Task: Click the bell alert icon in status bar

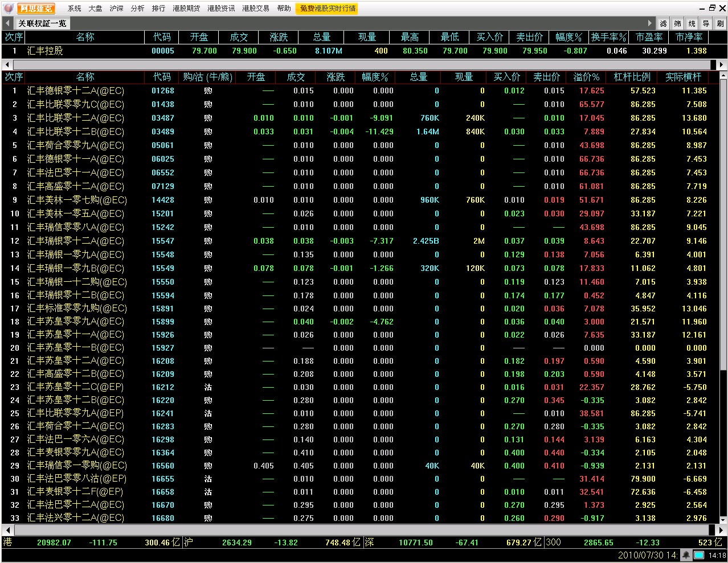Action: tap(686, 555)
